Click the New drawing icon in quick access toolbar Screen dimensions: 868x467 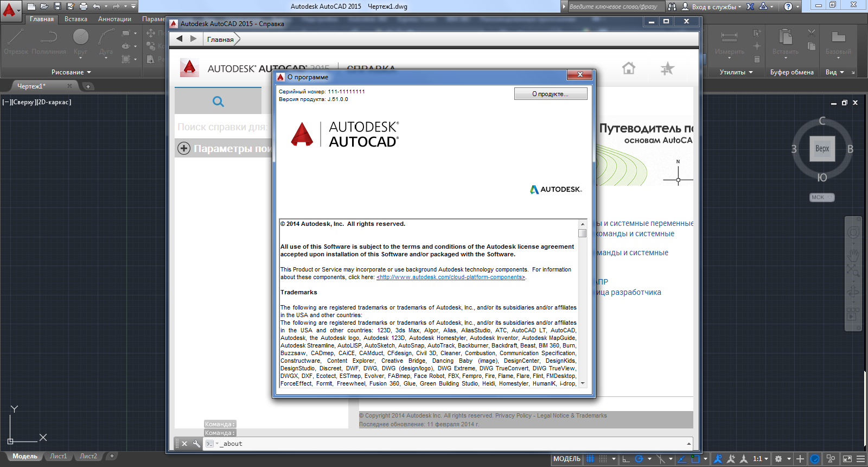coord(31,7)
